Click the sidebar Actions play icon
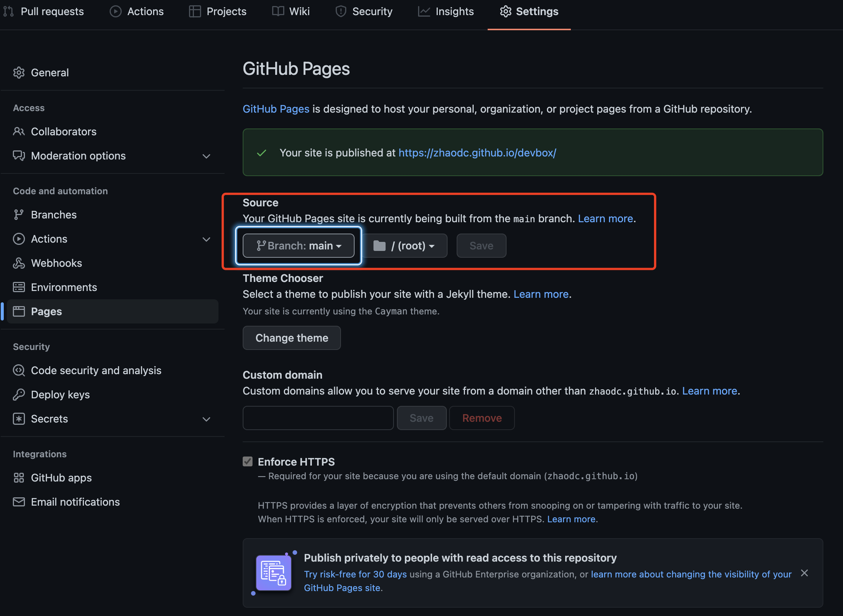The height and width of the screenshot is (616, 843). (19, 239)
